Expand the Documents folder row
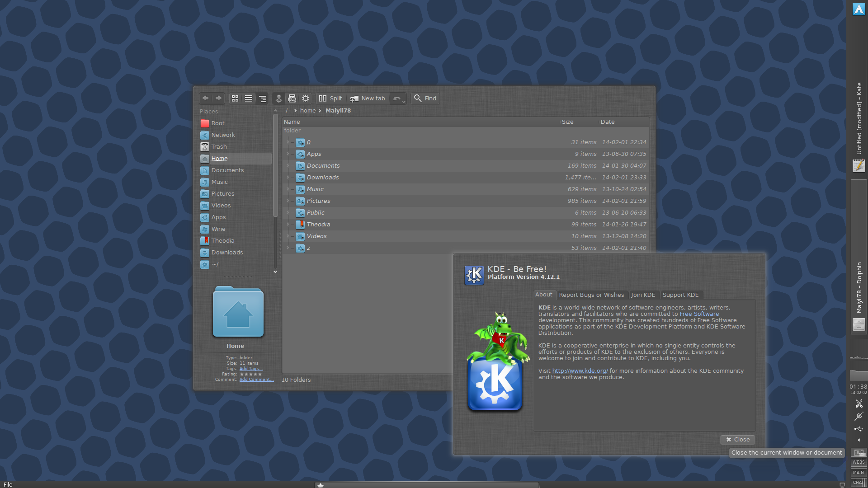The width and height of the screenshot is (868, 488). tap(288, 165)
